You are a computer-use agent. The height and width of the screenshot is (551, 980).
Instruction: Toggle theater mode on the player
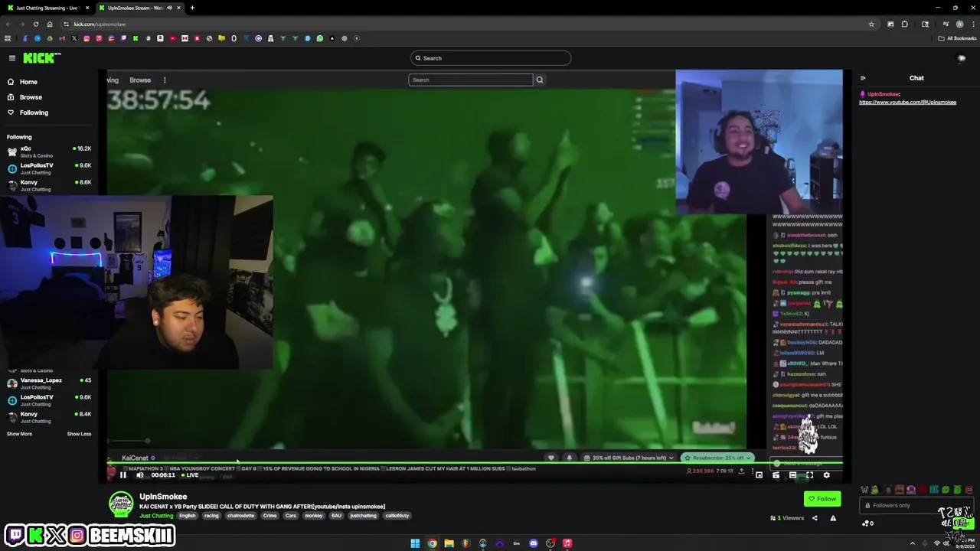[792, 475]
